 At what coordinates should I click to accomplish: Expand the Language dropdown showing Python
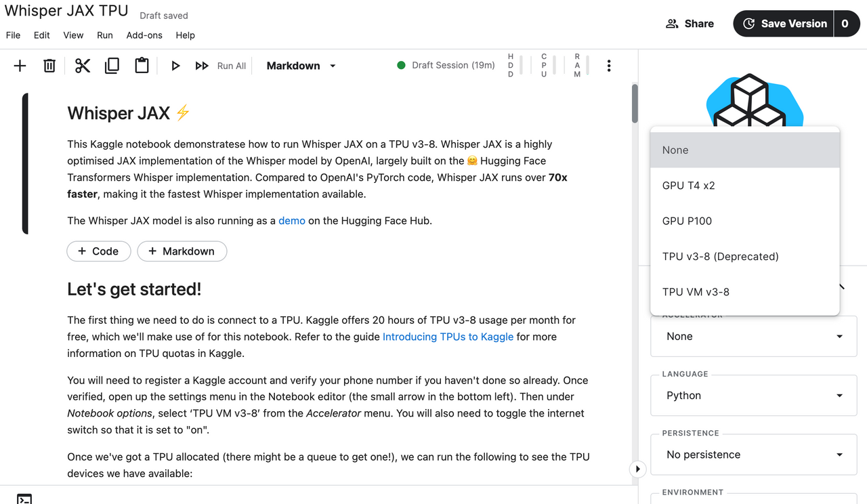pyautogui.click(x=754, y=396)
